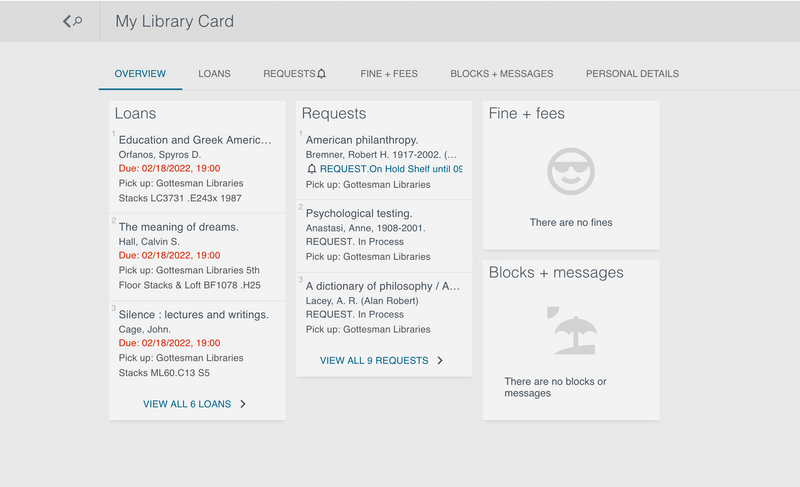The width and height of the screenshot is (800, 487).
Task: Switch to the Overview tab
Action: (140, 74)
